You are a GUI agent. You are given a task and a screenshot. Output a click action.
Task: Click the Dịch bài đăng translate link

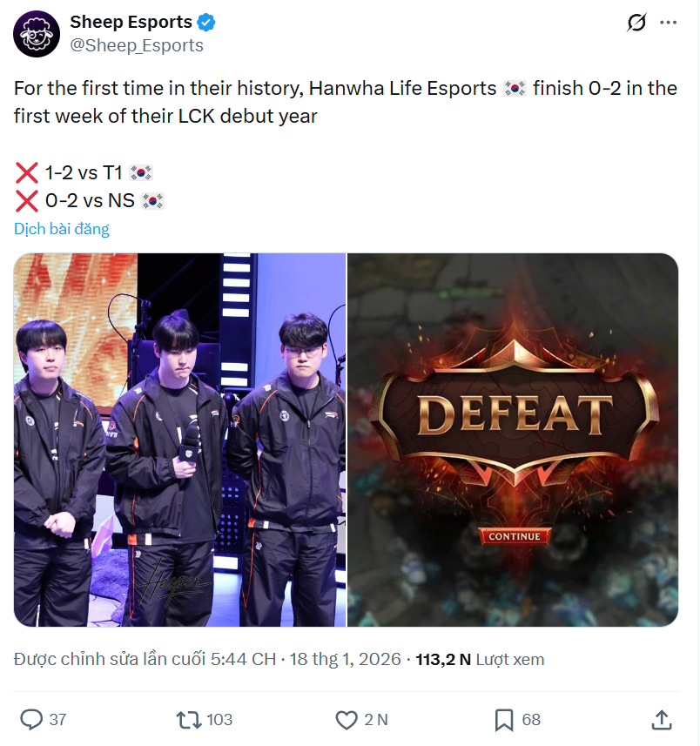click(x=62, y=229)
